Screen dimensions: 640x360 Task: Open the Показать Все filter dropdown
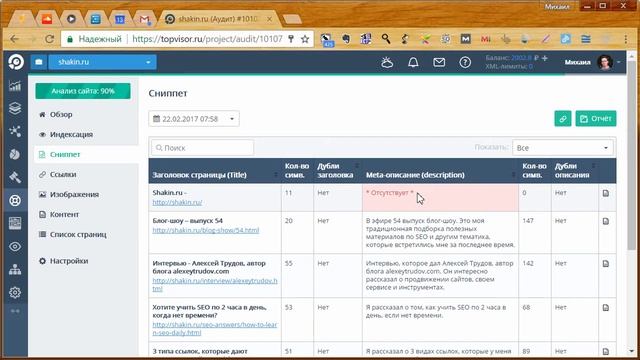pos(563,148)
